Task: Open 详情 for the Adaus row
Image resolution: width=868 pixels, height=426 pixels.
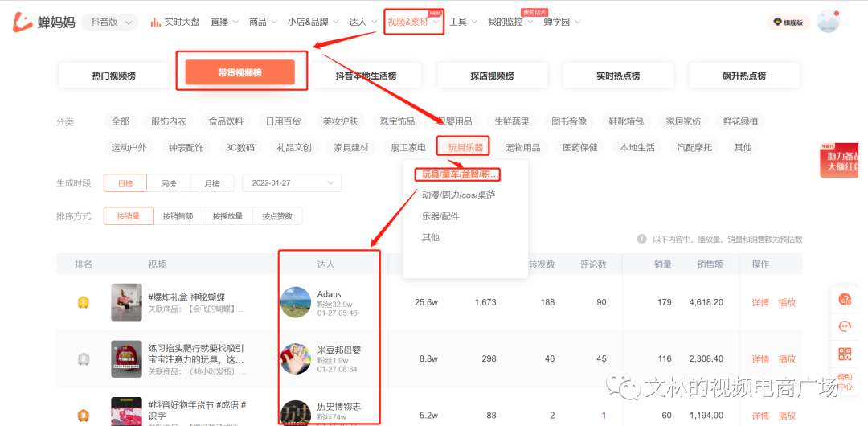Action: click(760, 303)
